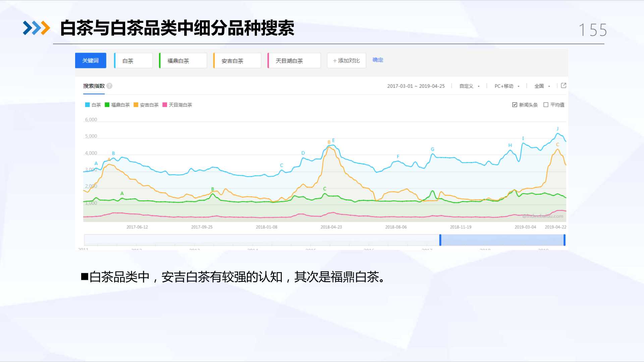Open the PC+移动 dropdown

[507, 86]
